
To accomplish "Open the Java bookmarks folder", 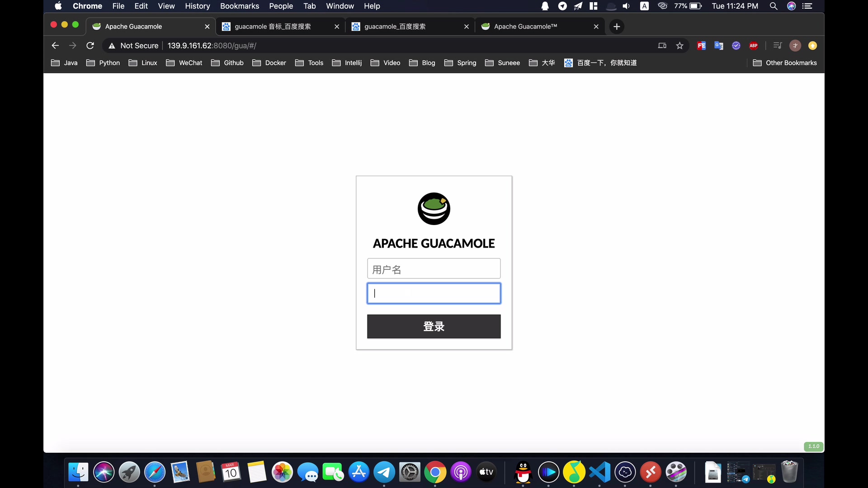I will [x=64, y=63].
